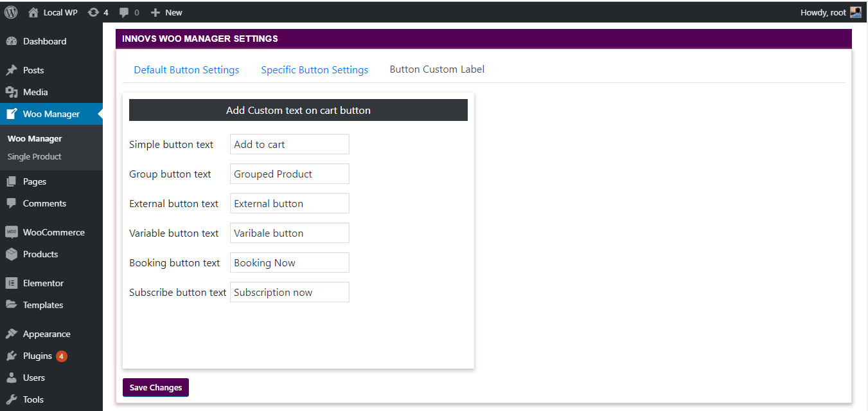Select Woo Manager submenu entry
This screenshot has width=868, height=411.
pyautogui.click(x=35, y=138)
